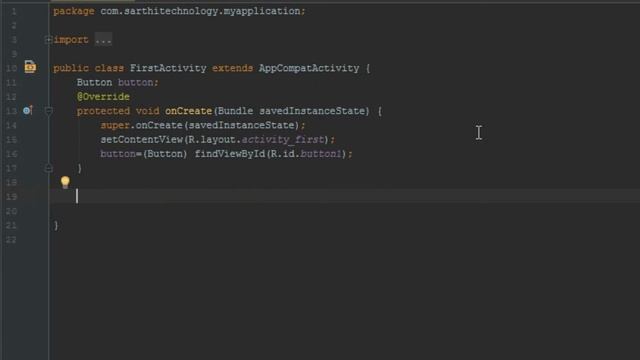This screenshot has width=640, height=360.
Task: Click the Bundle parameter type
Action: pyautogui.click(x=236, y=111)
